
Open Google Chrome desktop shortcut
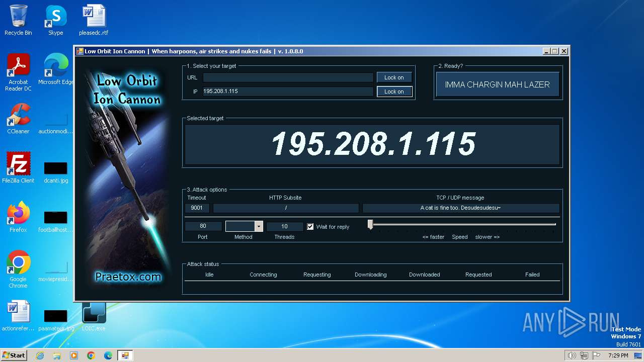(x=18, y=269)
